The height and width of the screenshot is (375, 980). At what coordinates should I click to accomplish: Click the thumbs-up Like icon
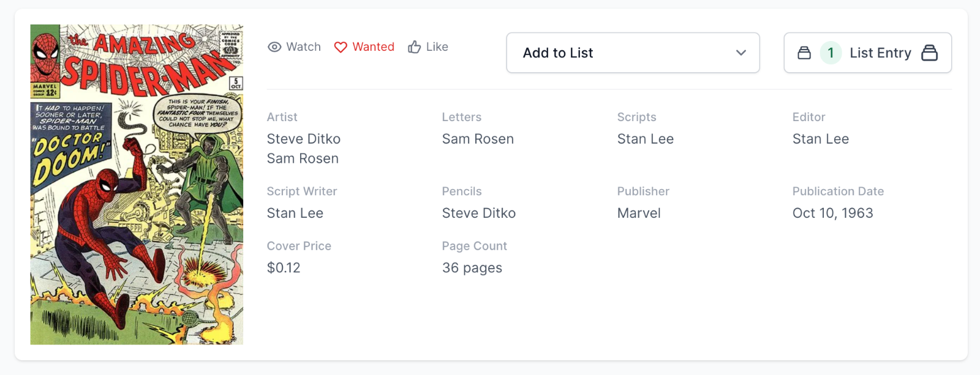415,47
